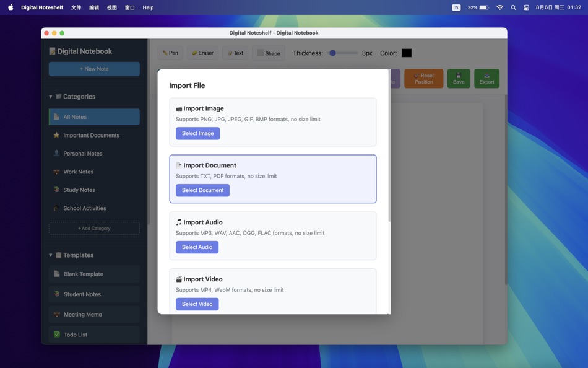Create a note with + New Note
This screenshot has width=588, height=368.
(94, 69)
